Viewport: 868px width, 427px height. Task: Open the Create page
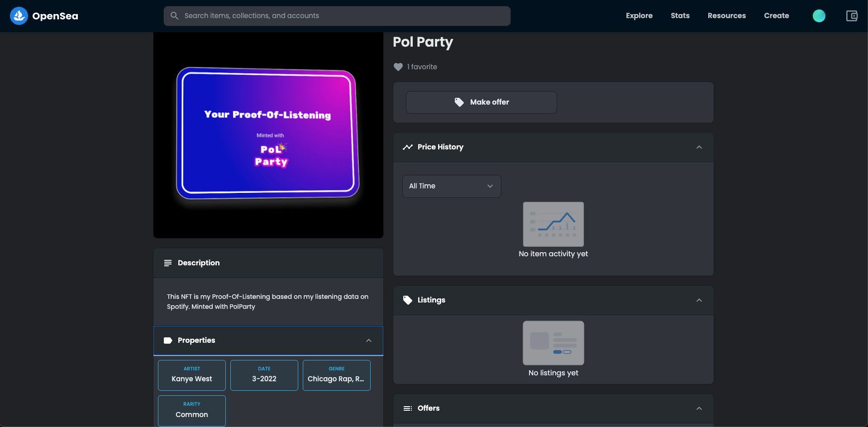[x=776, y=15]
